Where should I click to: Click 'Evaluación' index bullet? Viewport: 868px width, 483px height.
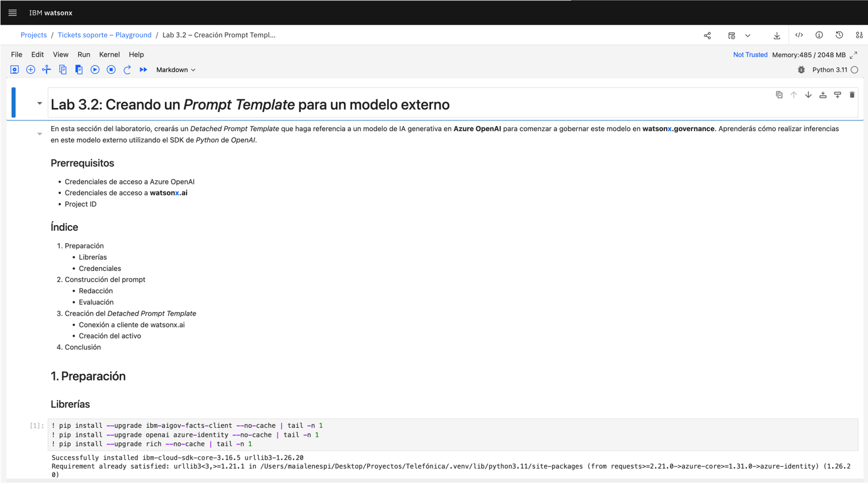96,302
